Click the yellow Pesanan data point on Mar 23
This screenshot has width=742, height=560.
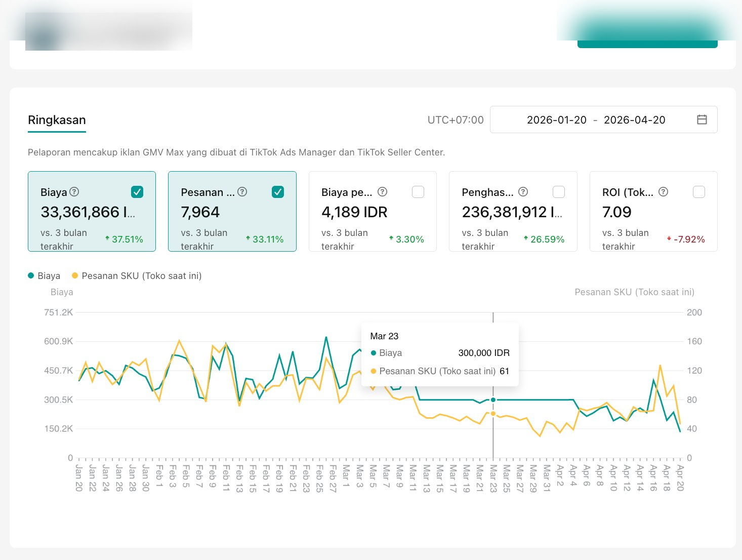tap(493, 414)
